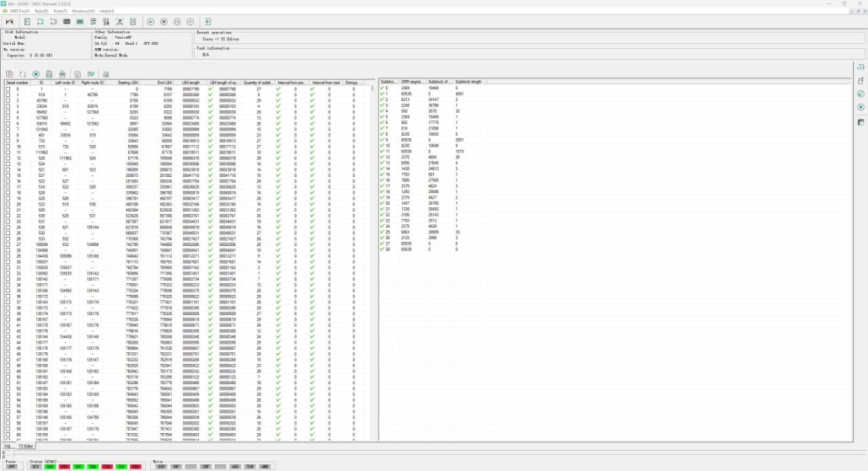This screenshot has width=868, height=471.
Task: Click the green record icon above table
Action: click(x=36, y=74)
